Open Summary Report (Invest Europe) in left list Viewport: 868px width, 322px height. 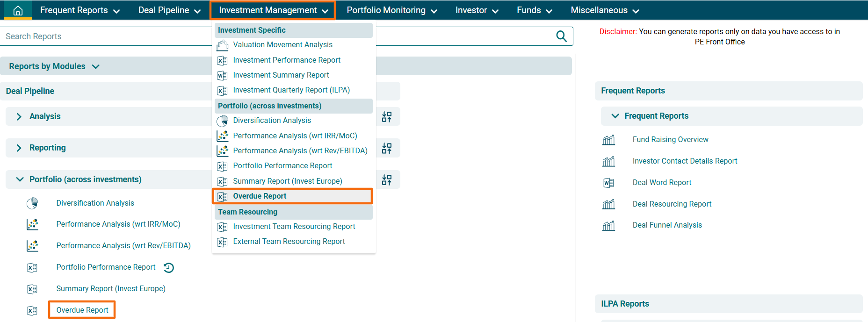(111, 289)
